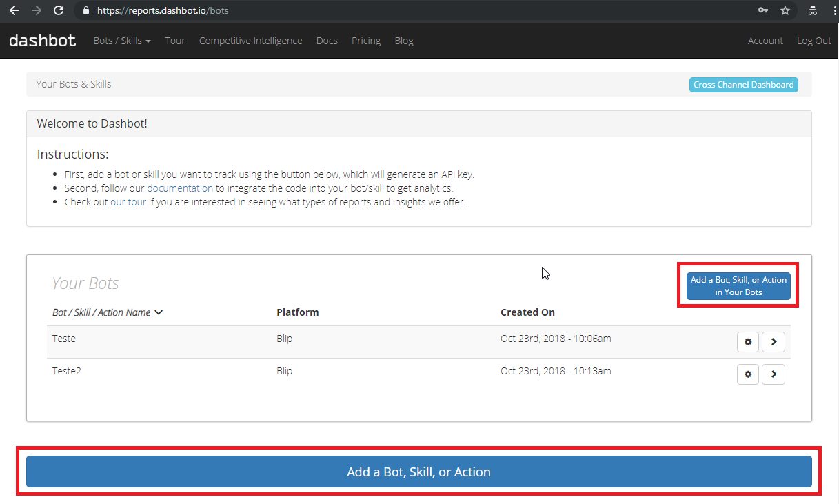Click the browser forward arrow
The height and width of the screenshot is (504, 839).
[37, 10]
